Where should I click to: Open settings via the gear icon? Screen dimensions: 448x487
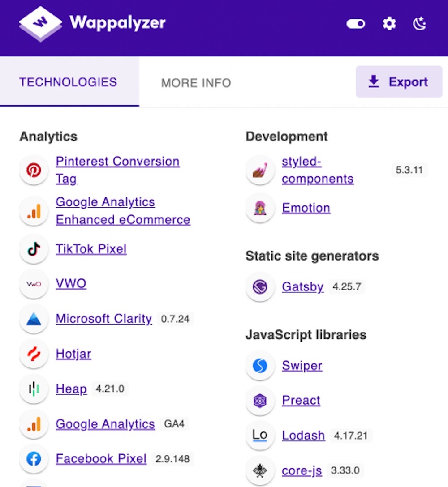(x=389, y=24)
